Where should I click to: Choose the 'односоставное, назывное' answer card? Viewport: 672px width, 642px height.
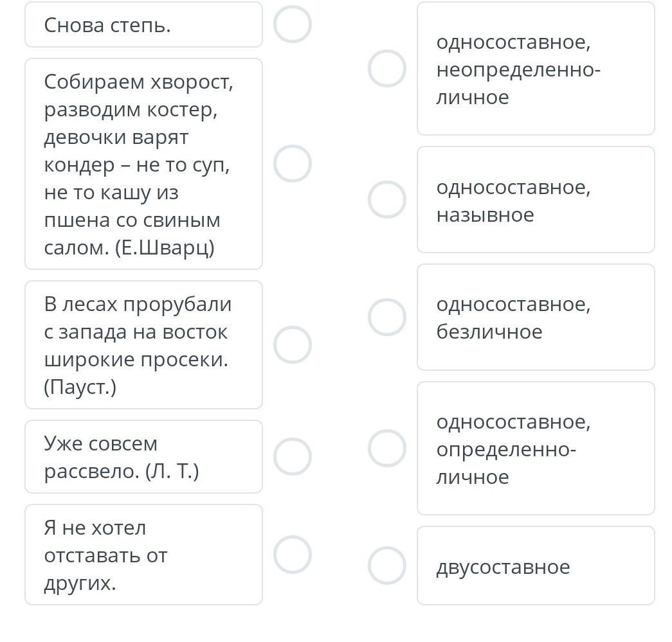[x=536, y=200]
